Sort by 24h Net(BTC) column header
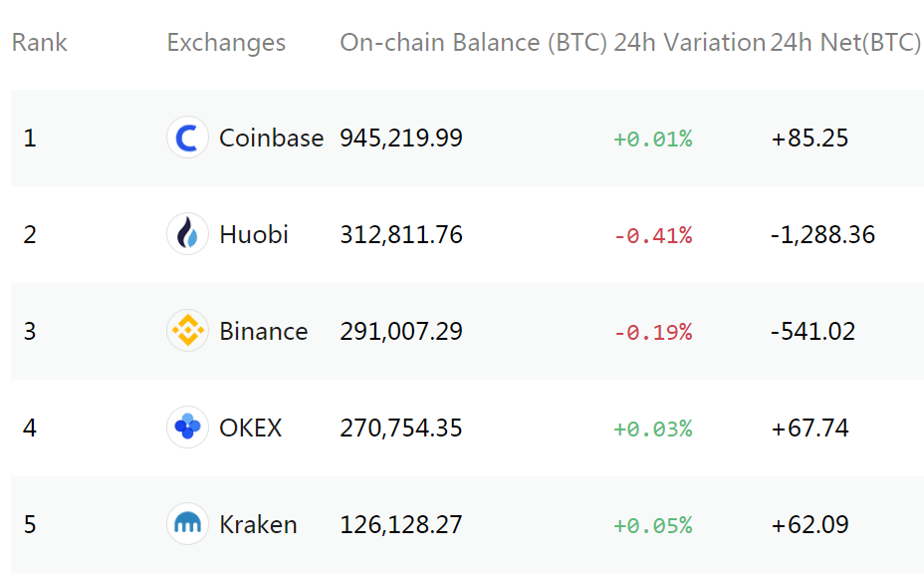Image resolution: width=924 pixels, height=575 pixels. point(845,43)
